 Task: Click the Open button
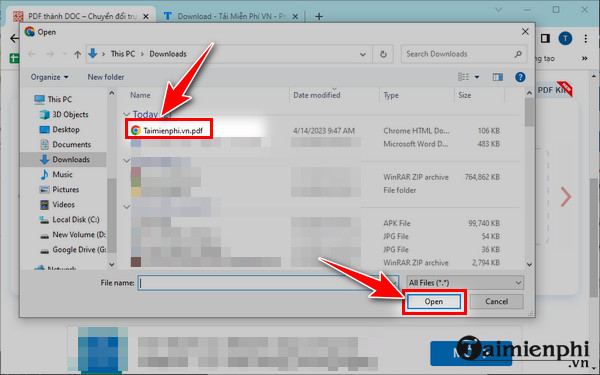click(434, 302)
